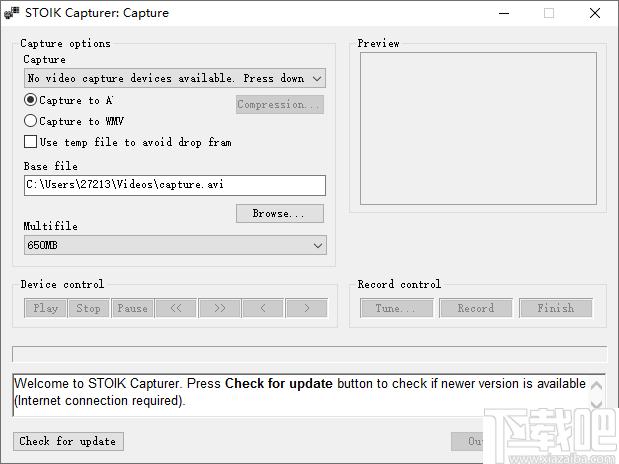Click the step forward > button

307,308
